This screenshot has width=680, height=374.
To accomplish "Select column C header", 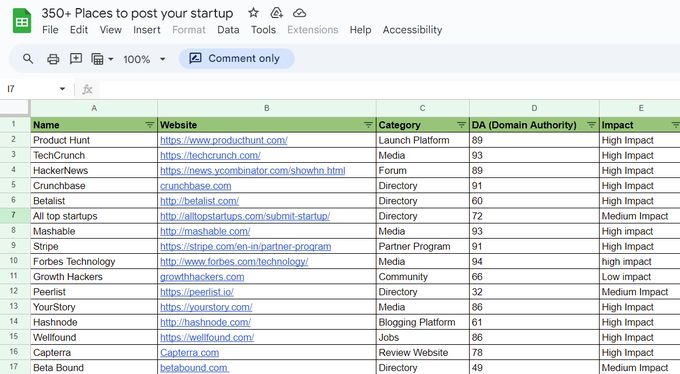I will click(x=422, y=108).
